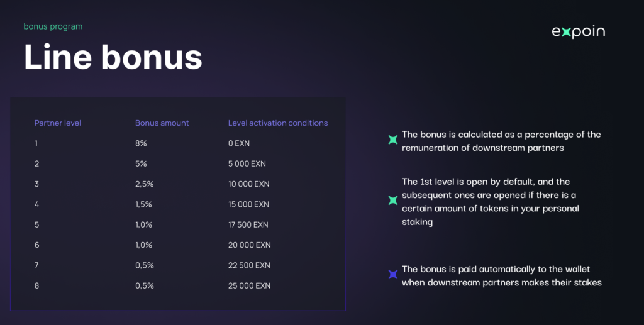Select the Level activation conditions header
644x325 pixels.
[x=277, y=123]
